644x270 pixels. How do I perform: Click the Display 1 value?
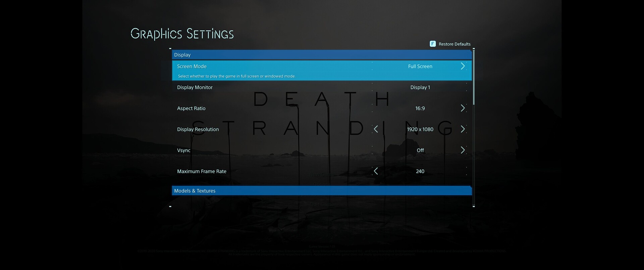(x=420, y=87)
